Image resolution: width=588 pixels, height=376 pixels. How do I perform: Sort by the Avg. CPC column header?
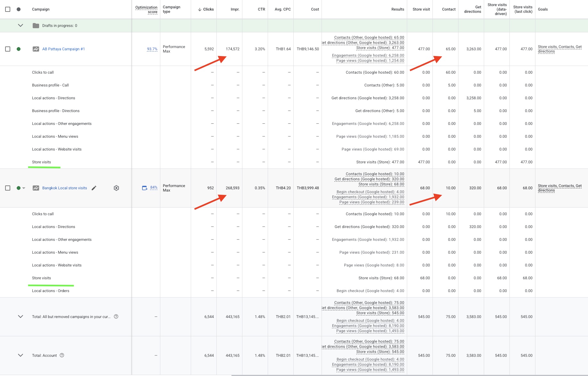282,9
